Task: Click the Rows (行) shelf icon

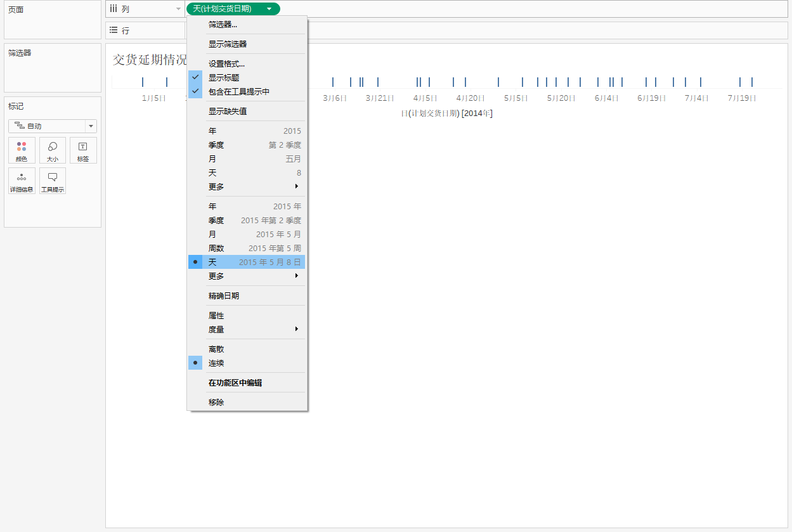Action: coord(113,30)
